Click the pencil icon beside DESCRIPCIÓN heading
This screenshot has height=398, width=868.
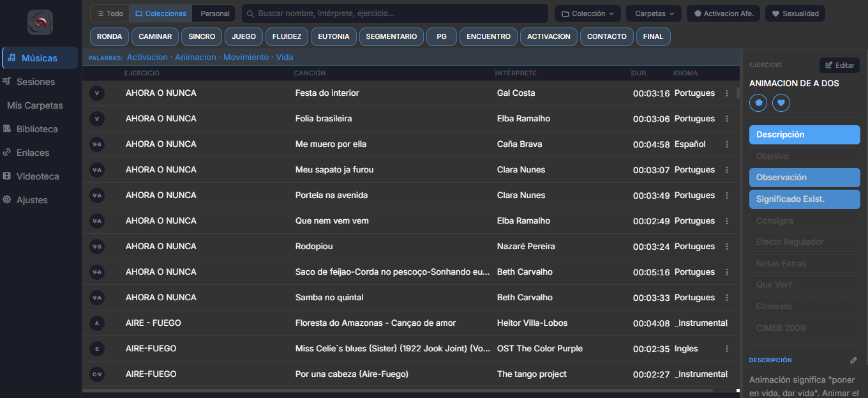coord(853,360)
